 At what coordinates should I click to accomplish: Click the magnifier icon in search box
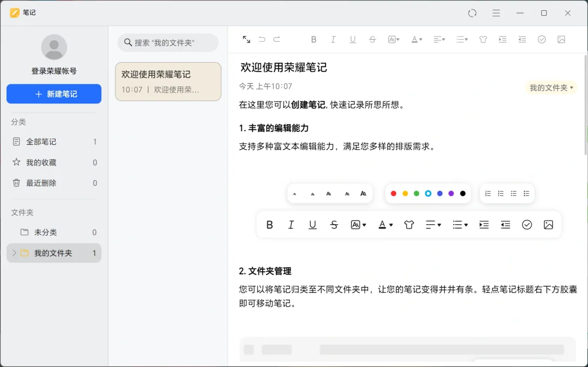(x=128, y=42)
